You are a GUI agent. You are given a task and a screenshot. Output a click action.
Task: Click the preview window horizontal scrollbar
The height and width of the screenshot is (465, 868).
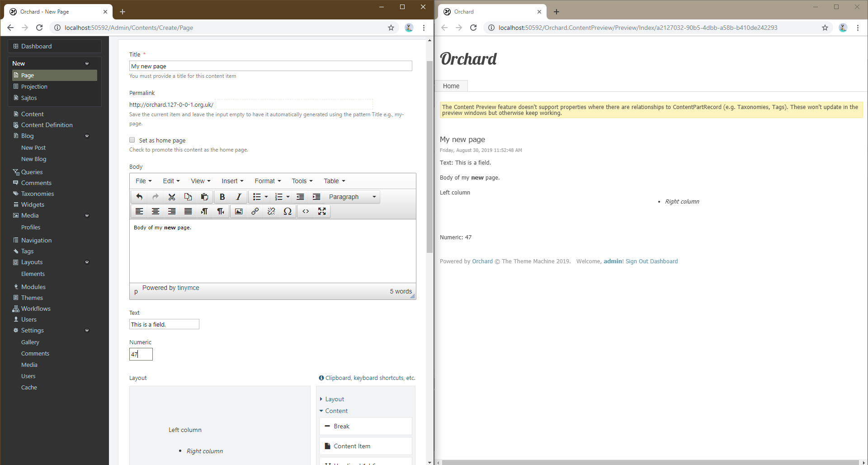coord(650,462)
